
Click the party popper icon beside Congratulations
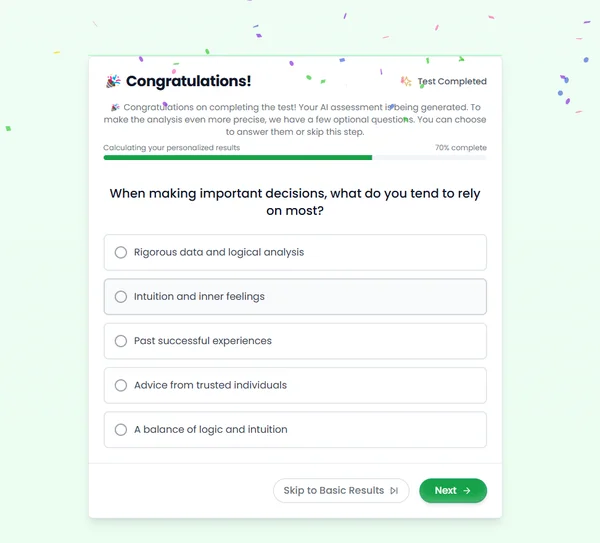coord(113,81)
